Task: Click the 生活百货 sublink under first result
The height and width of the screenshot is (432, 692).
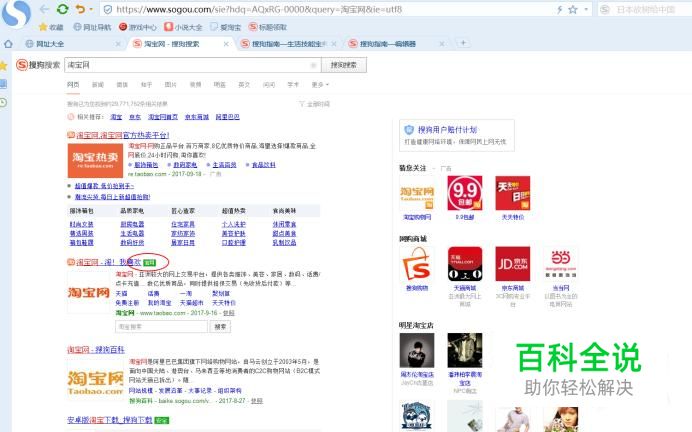Action: [224, 165]
